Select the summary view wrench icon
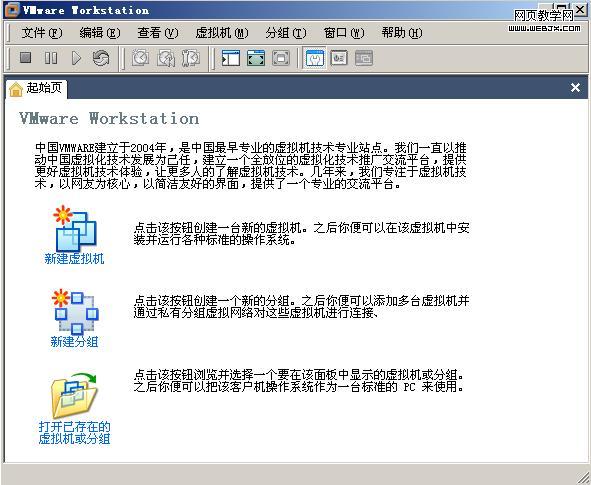The image size is (591, 485). pos(315,58)
